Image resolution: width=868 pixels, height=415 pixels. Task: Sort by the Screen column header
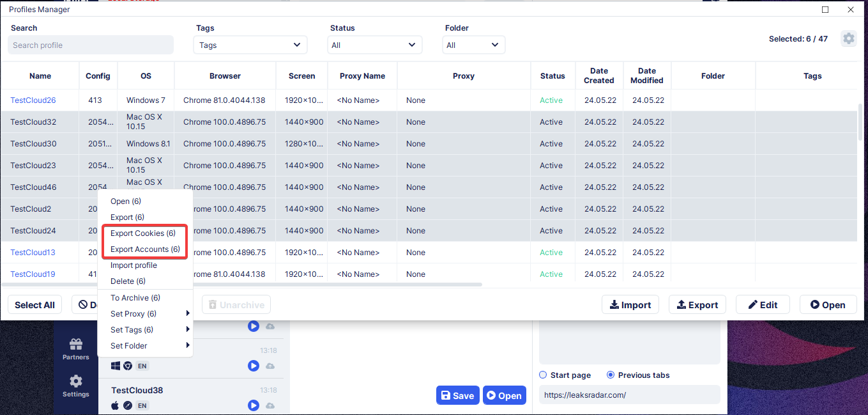click(x=302, y=75)
